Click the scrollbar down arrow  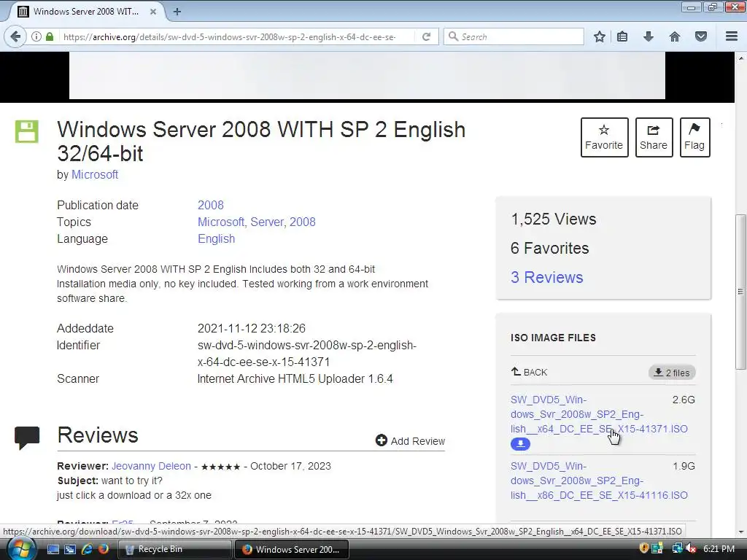pyautogui.click(x=740, y=532)
